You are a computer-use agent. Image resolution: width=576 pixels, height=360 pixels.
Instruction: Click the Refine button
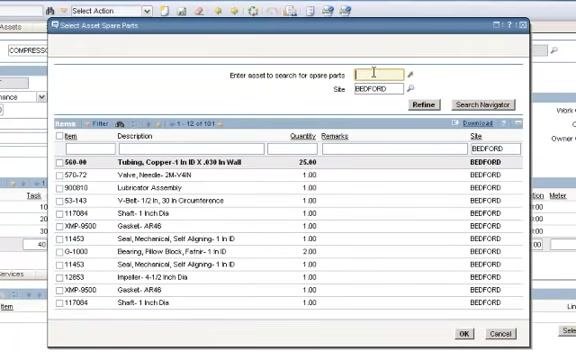(x=424, y=105)
